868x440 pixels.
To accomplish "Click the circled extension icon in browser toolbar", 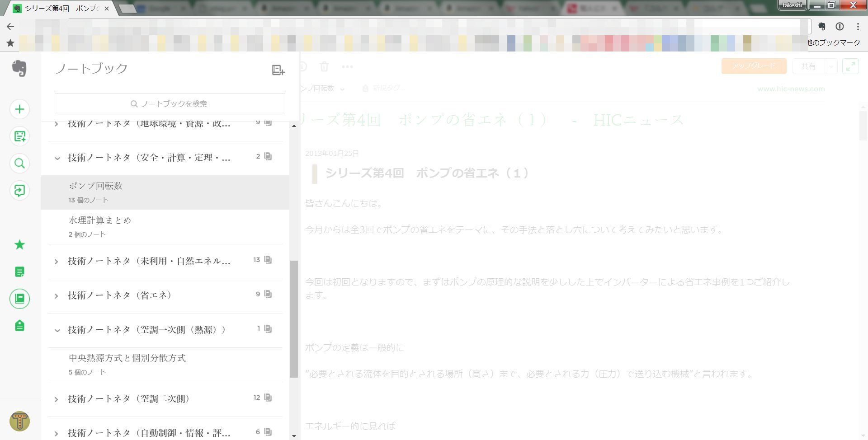I will (840, 27).
